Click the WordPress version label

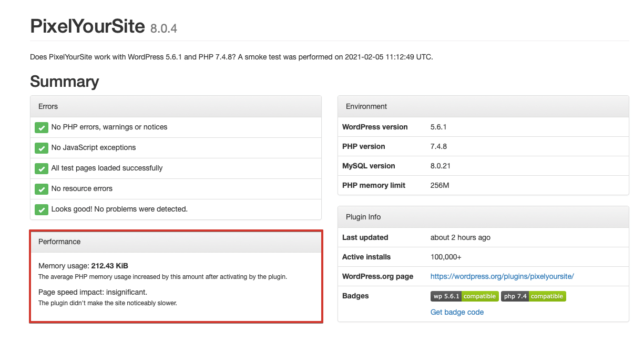pyautogui.click(x=375, y=127)
